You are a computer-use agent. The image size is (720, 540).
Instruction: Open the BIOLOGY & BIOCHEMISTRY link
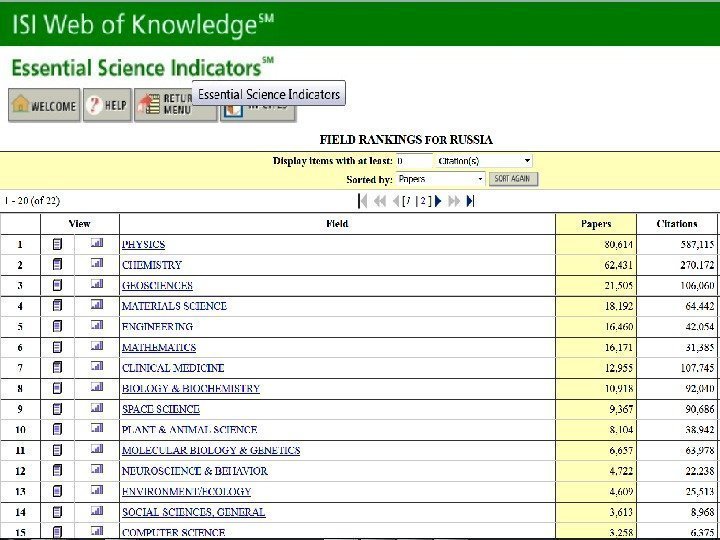[x=191, y=388]
